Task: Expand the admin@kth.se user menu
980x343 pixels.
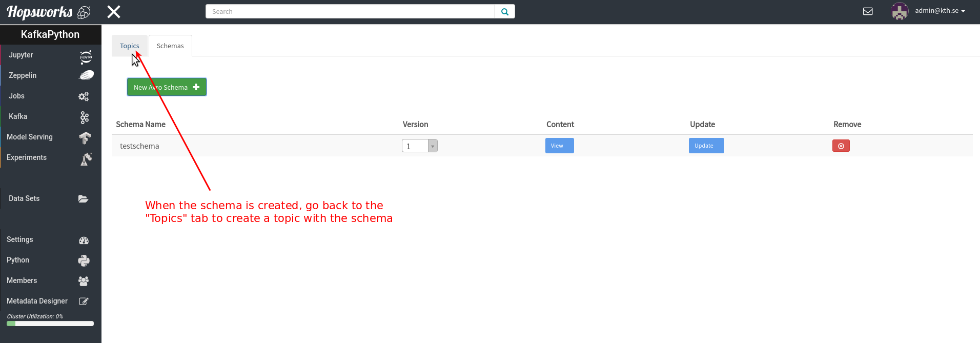Action: [x=940, y=11]
